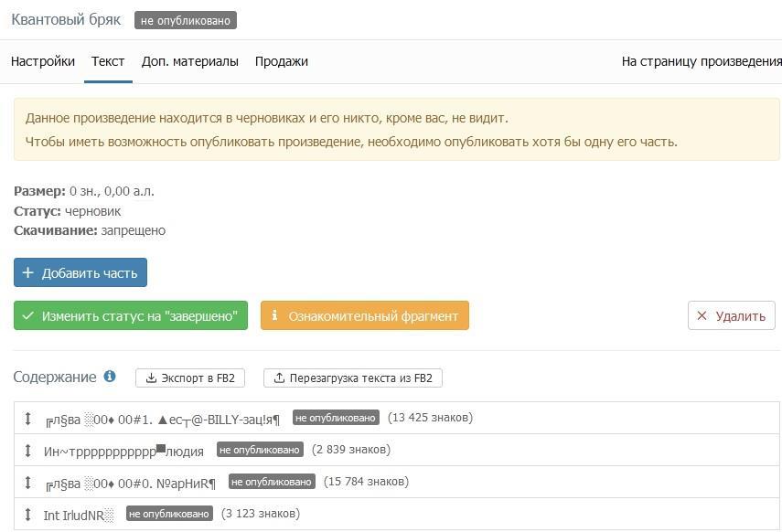The width and height of the screenshot is (782, 532).
Task: Click Экспорт в FB2 button
Action: click(190, 378)
